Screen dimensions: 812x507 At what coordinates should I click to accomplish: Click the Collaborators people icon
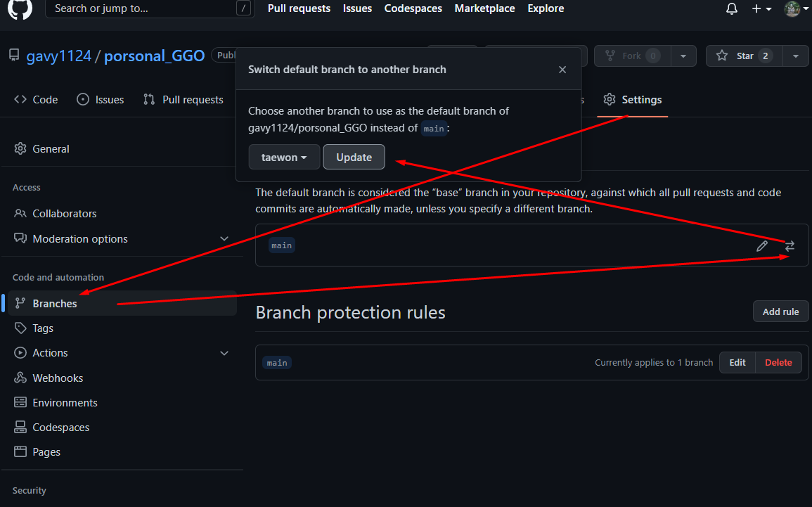20,213
